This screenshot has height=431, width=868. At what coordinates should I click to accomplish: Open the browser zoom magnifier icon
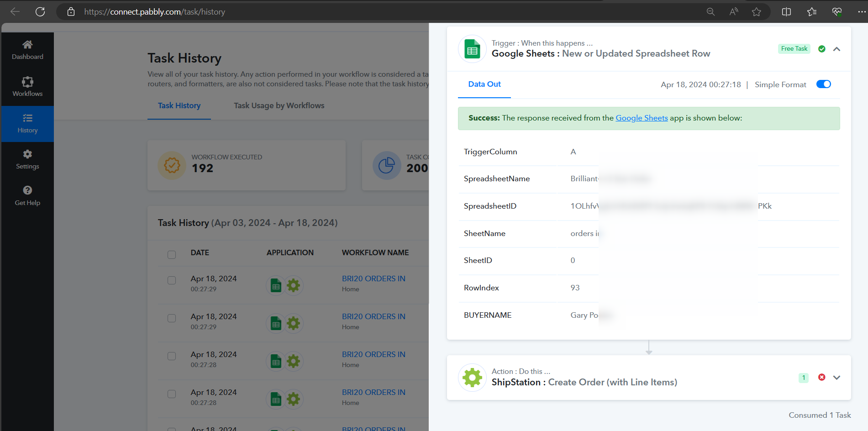coord(710,12)
